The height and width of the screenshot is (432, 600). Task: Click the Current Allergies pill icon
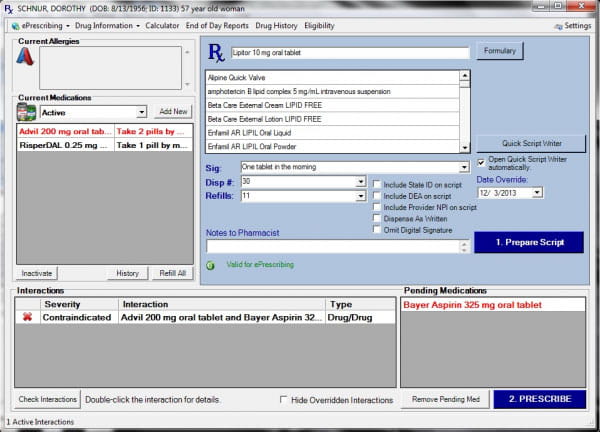point(27,62)
